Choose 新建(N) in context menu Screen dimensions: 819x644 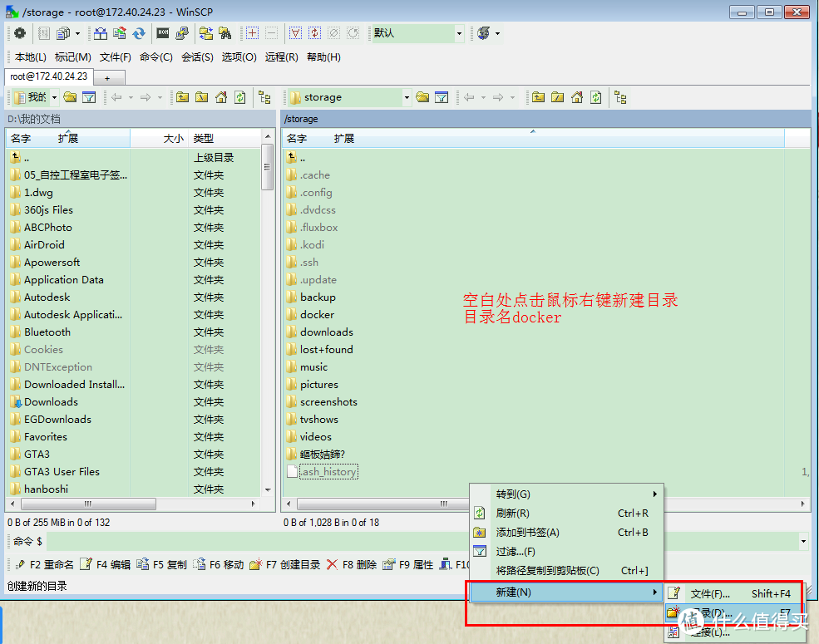567,592
